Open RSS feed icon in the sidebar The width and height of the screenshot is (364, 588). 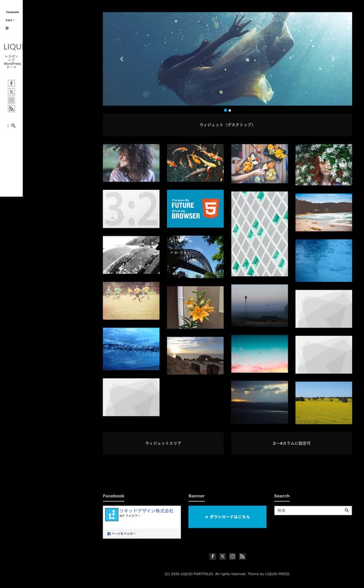coord(11,109)
